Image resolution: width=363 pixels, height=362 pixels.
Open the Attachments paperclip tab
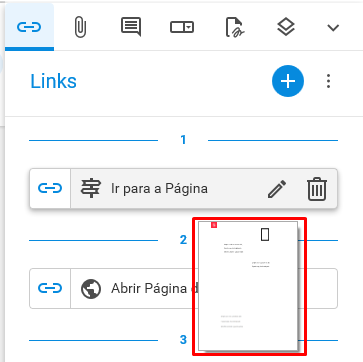[80, 27]
